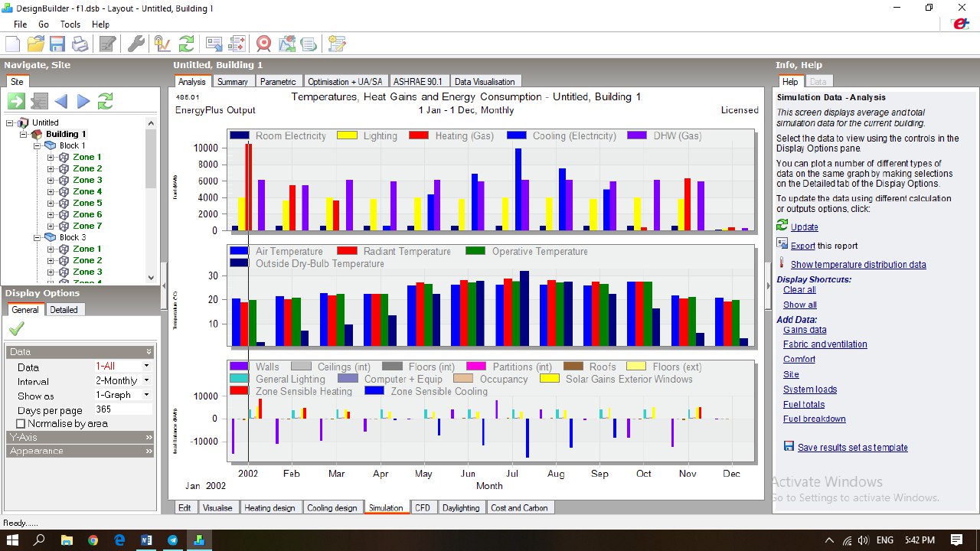Enable the Normalise by area checkbox
The height and width of the screenshot is (551, 980).
(21, 423)
